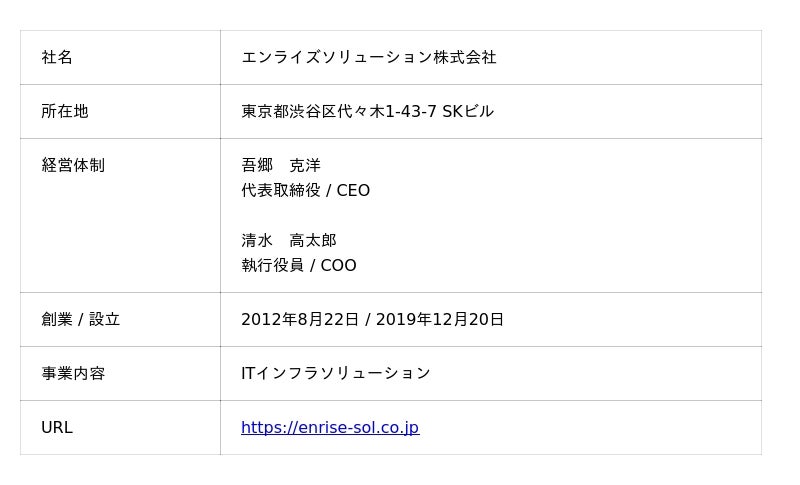Select the address text 東京都渋谷区代々木1-43-7 SKビル
This screenshot has width=800, height=485.
367,111
